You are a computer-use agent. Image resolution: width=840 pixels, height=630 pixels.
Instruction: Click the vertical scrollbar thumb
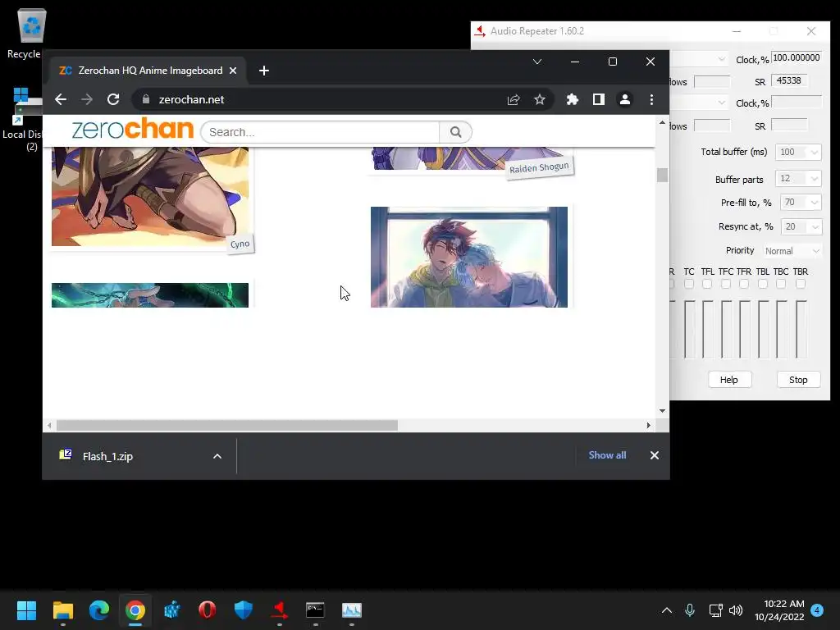click(x=663, y=176)
